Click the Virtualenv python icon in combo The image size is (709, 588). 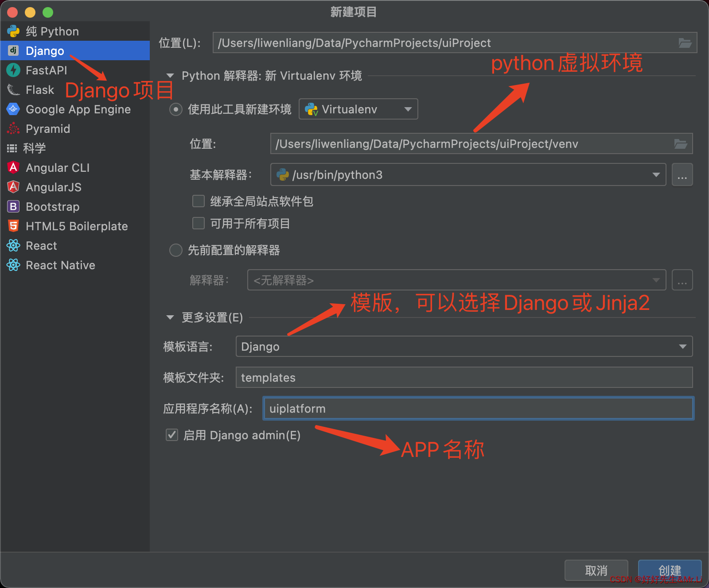pyautogui.click(x=312, y=109)
